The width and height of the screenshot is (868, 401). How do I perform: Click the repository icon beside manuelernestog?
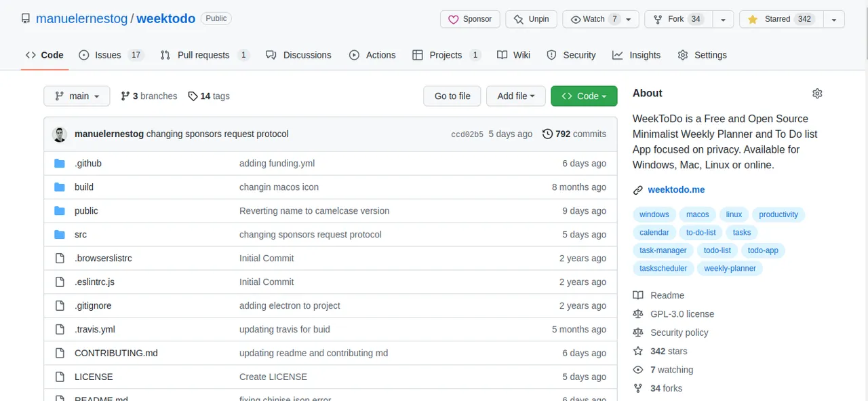(26, 19)
